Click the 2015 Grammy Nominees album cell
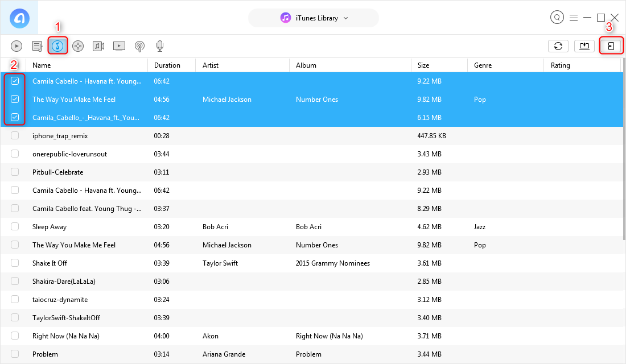Image resolution: width=626 pixels, height=364 pixels. (332, 263)
